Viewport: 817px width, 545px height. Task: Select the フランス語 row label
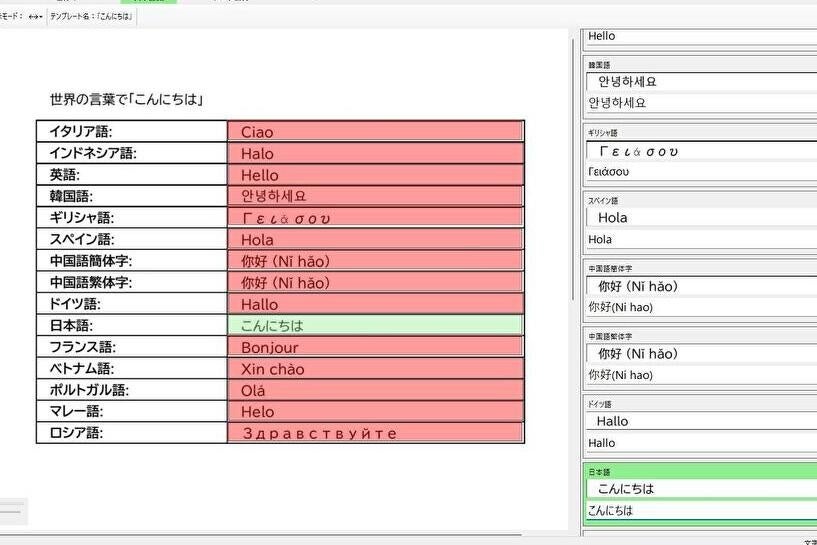click(82, 347)
